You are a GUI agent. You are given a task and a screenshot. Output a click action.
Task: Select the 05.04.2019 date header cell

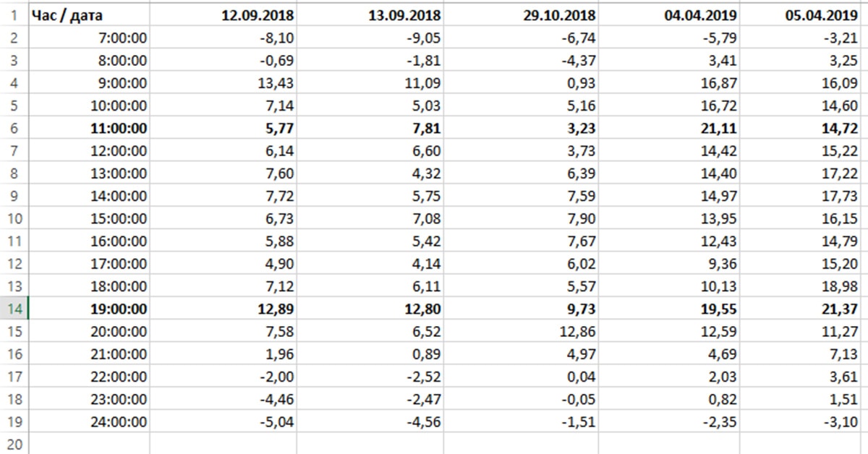(804, 14)
